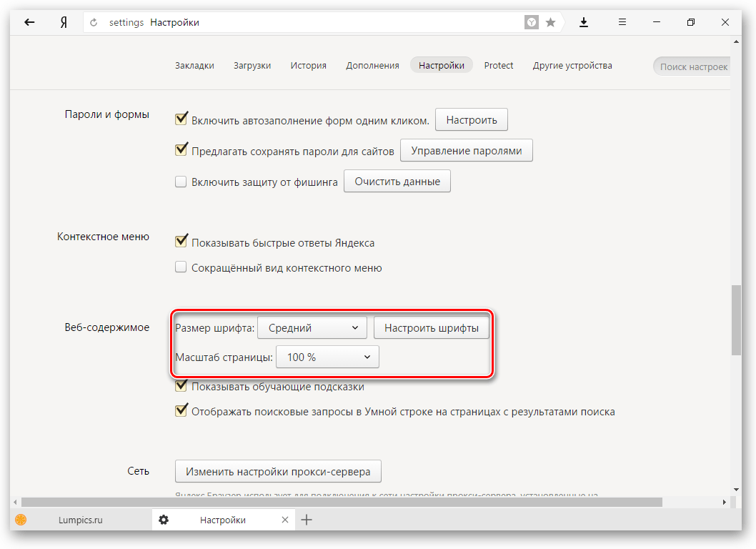Enable 'Сокращённый вид контекстного меню' checkbox
Viewport: 756px width, 549px height.
click(181, 268)
